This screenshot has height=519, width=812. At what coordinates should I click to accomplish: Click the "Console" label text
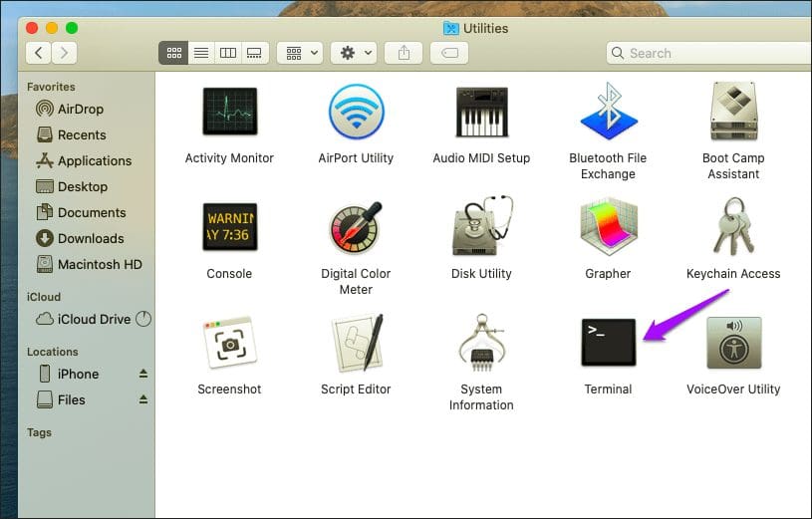tap(229, 274)
